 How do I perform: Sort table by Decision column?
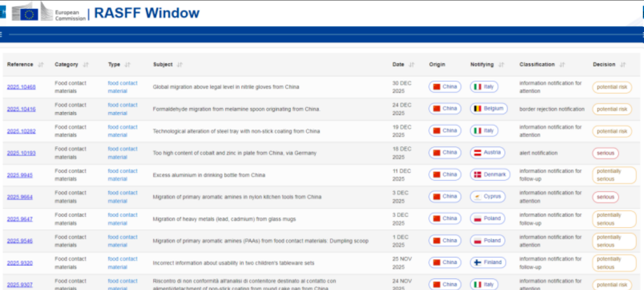(x=623, y=64)
